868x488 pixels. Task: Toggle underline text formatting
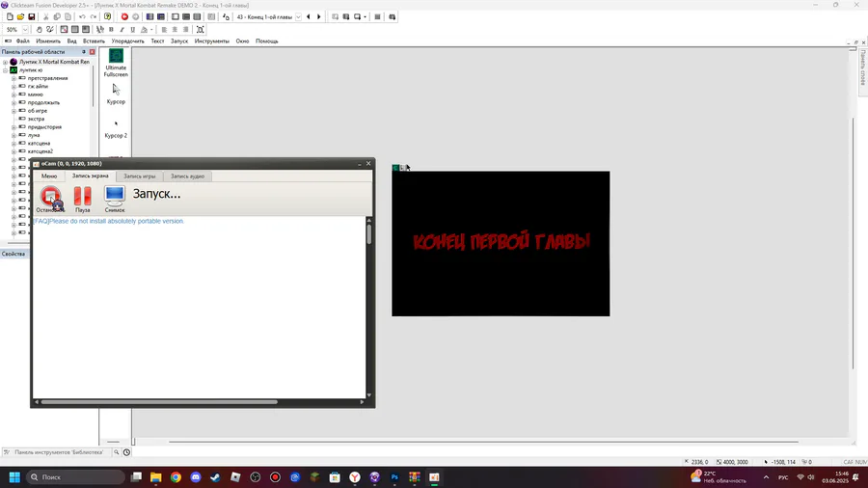point(132,29)
